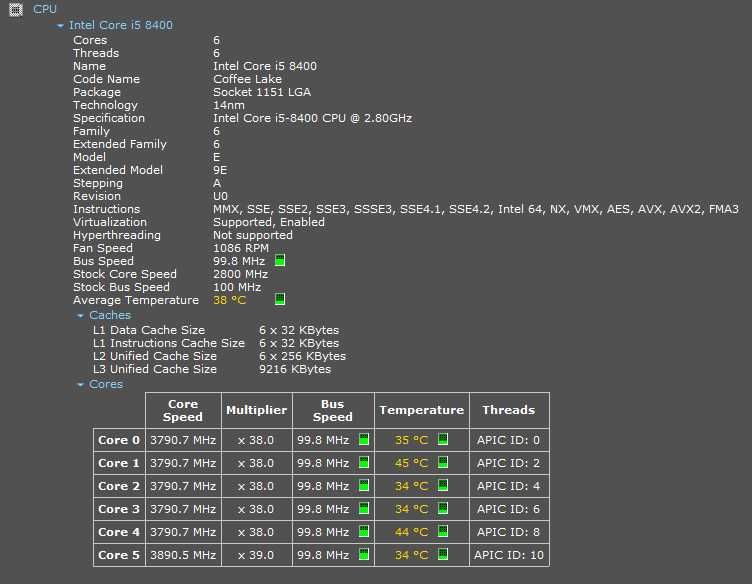
Task: Select the Core Speed column header
Action: (183, 410)
